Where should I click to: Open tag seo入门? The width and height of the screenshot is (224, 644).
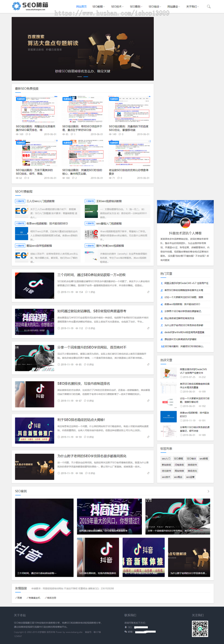(x=166, y=459)
